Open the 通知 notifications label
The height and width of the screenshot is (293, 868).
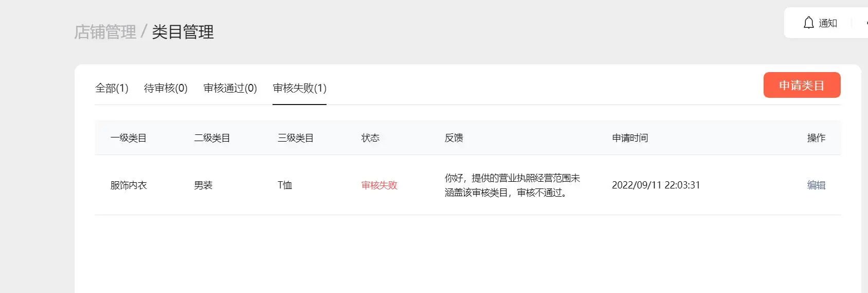tap(828, 23)
